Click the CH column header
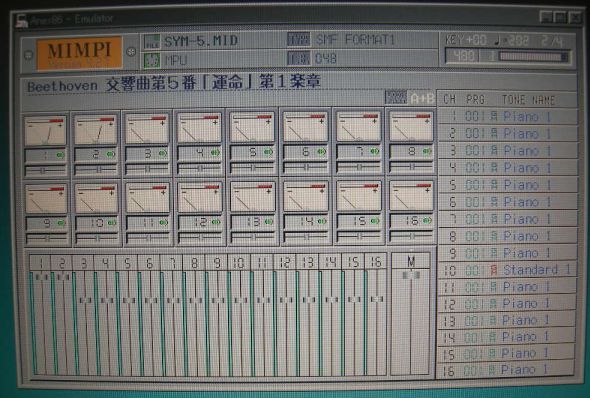 click(450, 100)
